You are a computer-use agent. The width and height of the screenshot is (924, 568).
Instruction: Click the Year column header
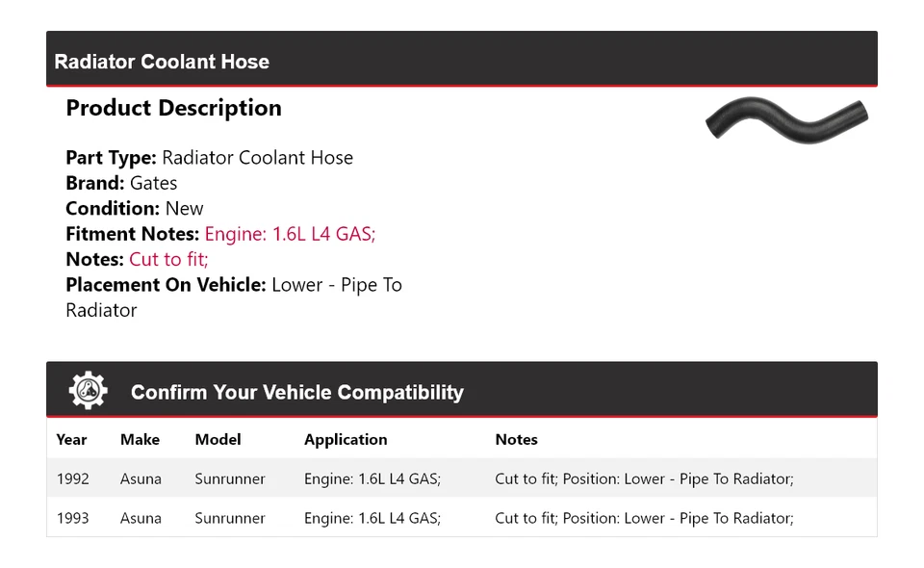click(71, 439)
